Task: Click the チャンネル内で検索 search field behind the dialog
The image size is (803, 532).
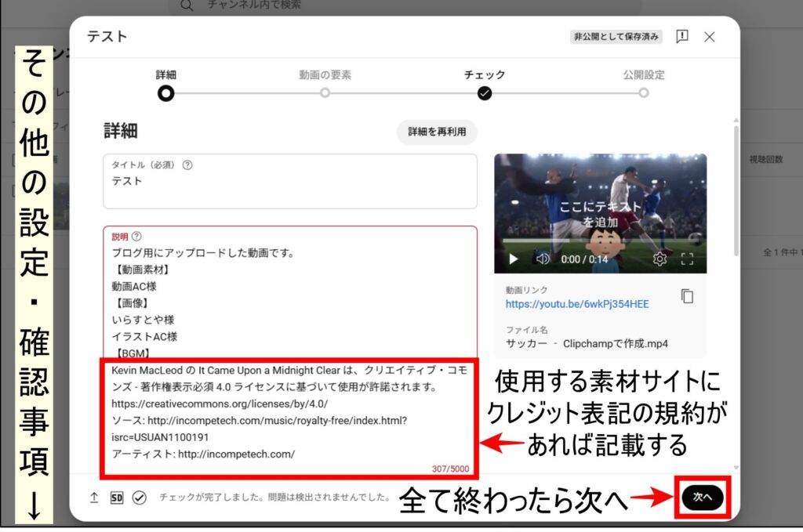Action: point(405,5)
